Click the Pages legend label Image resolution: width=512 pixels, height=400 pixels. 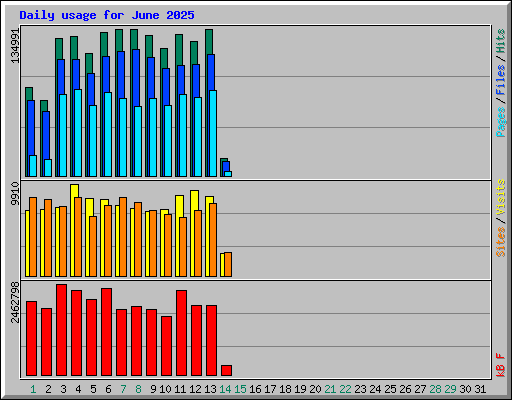(x=500, y=122)
